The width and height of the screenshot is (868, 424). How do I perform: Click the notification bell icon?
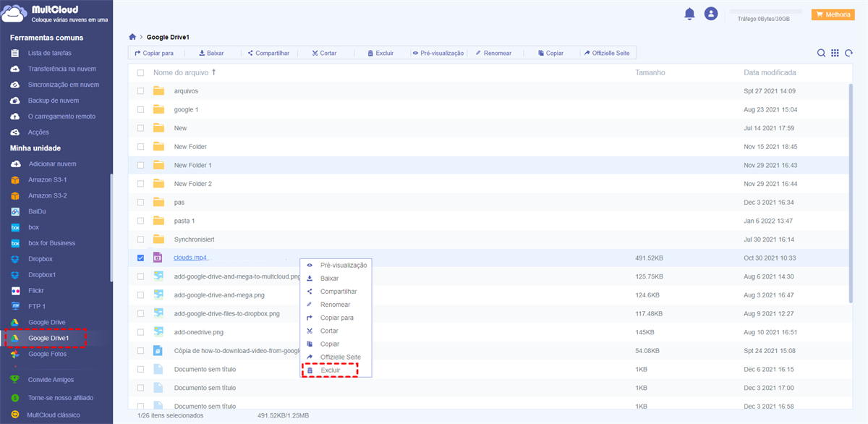(x=689, y=14)
